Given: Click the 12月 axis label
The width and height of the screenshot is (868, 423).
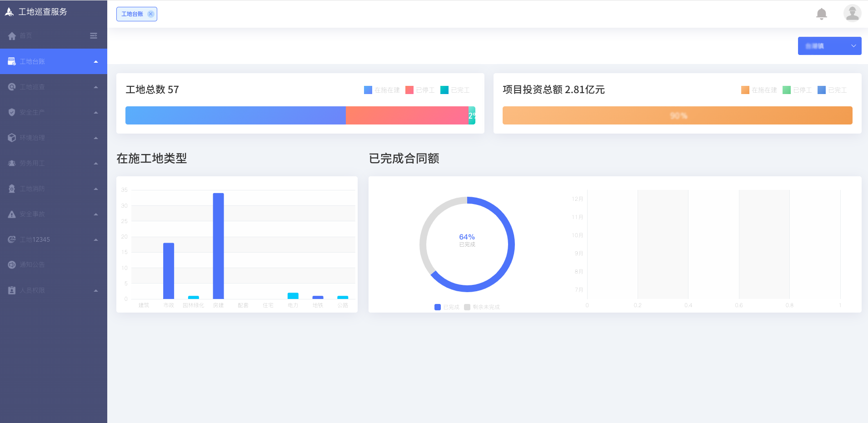Looking at the screenshot, I should click(x=577, y=199).
